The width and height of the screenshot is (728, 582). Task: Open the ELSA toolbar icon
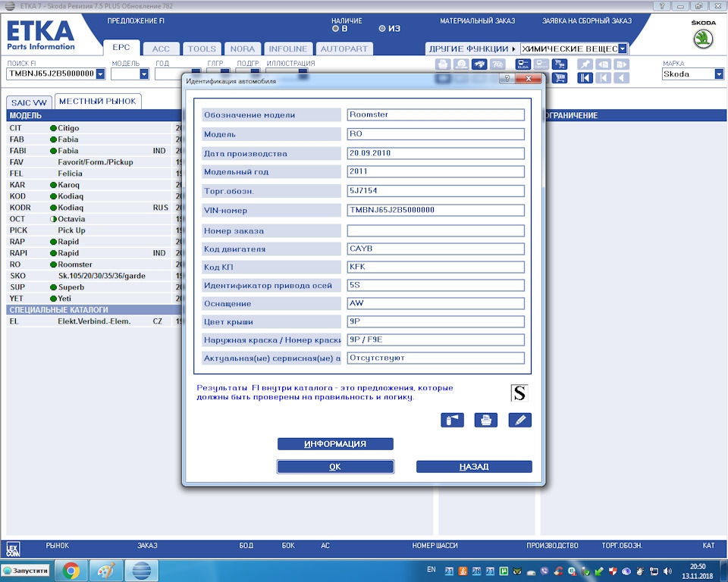(x=523, y=64)
